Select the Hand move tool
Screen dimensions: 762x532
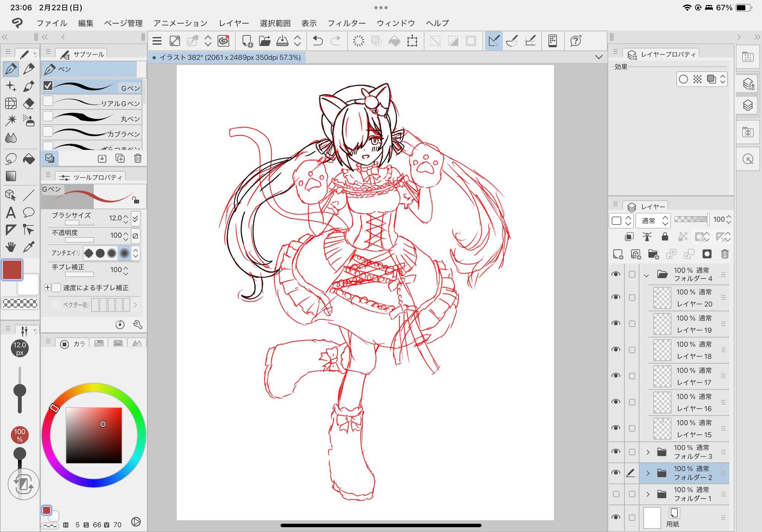[x=11, y=247]
